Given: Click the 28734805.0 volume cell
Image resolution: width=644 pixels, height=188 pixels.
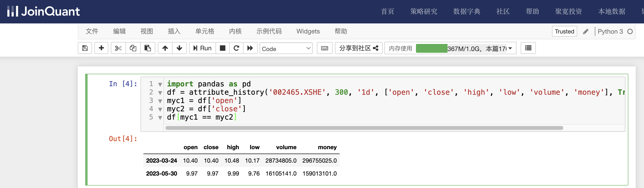Looking at the screenshot, I should coord(281,160).
